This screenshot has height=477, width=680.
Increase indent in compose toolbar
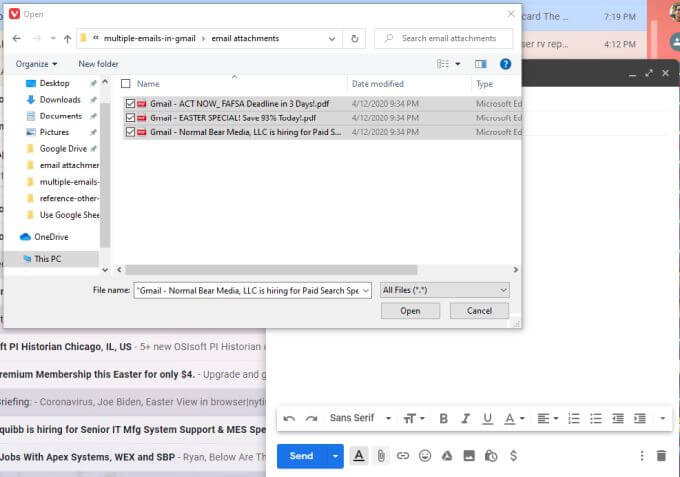[x=640, y=418]
